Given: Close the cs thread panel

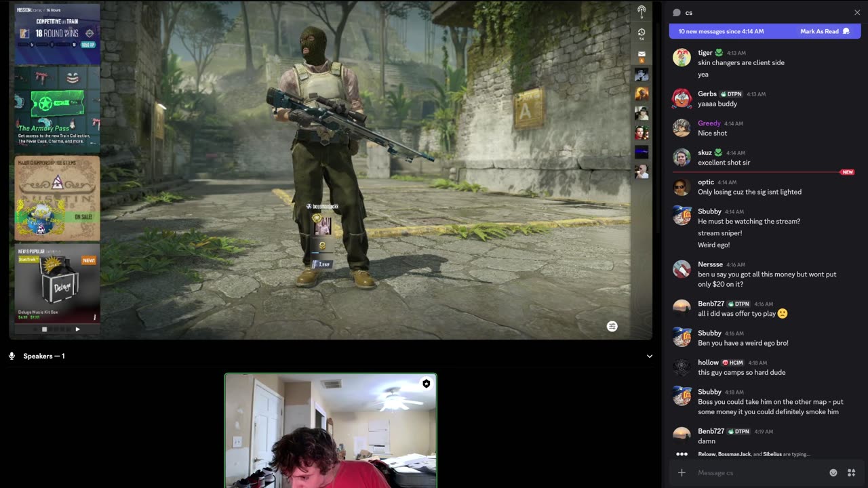Looking at the screenshot, I should [857, 12].
